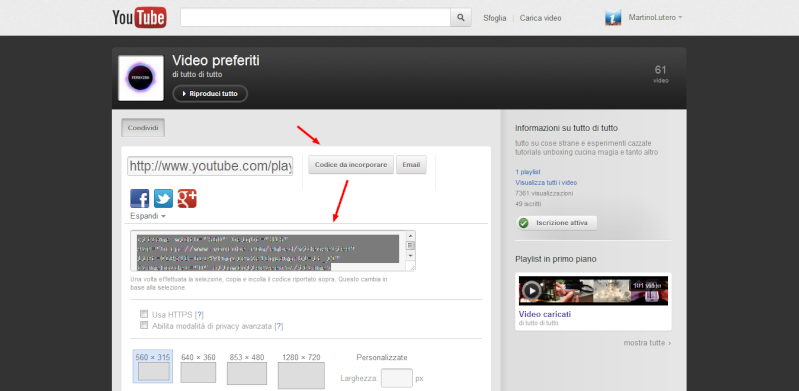Open the Video caricati playlist thumbnail
799x391 pixels.
click(593, 291)
